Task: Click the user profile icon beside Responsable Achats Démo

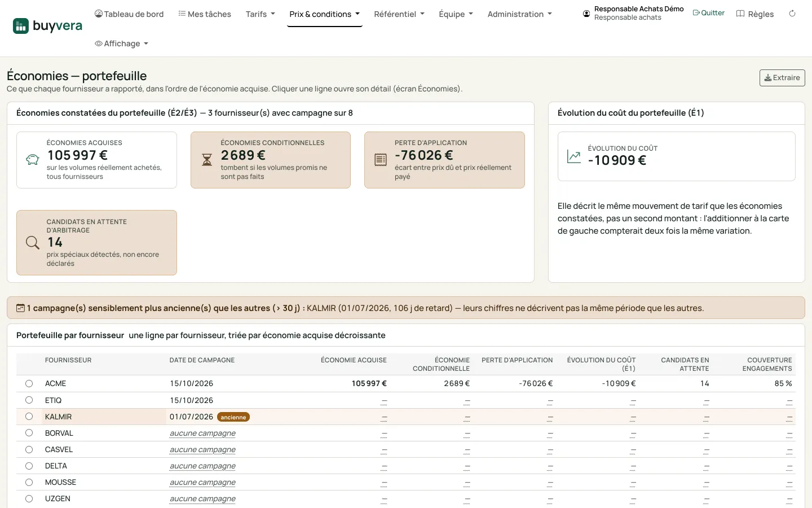Action: pos(586,14)
